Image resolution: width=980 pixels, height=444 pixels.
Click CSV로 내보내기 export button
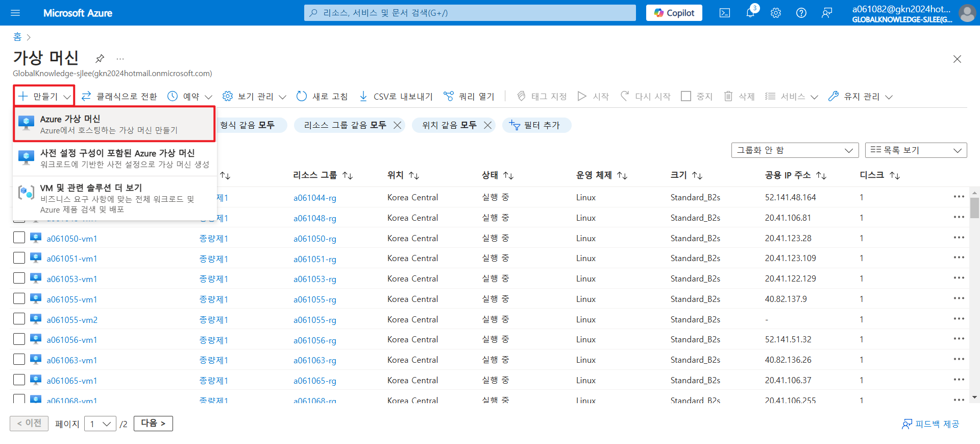tap(396, 96)
